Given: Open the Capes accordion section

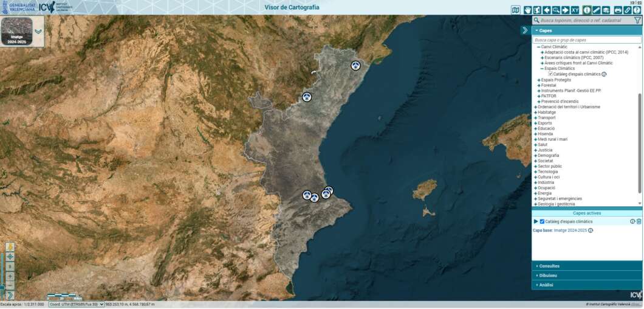Looking at the screenshot, I should point(586,30).
